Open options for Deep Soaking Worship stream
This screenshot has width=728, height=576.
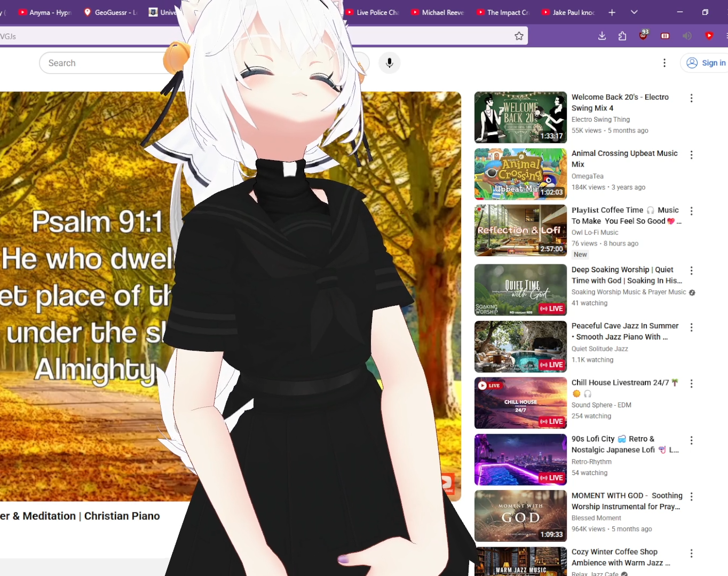pyautogui.click(x=692, y=271)
